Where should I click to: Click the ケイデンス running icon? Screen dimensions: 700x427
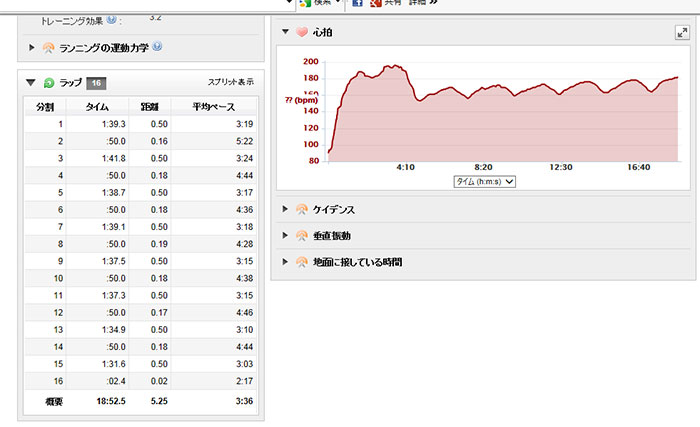click(301, 210)
